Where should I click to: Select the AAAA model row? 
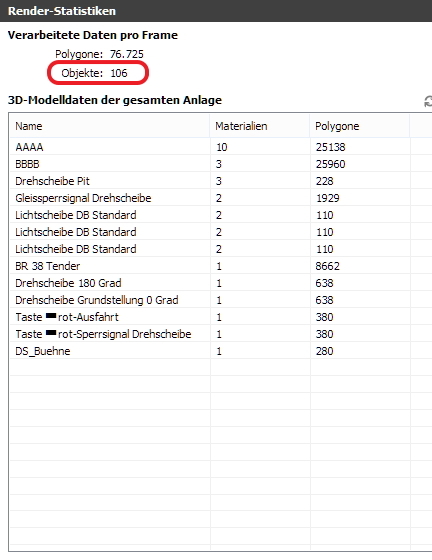(x=220, y=147)
